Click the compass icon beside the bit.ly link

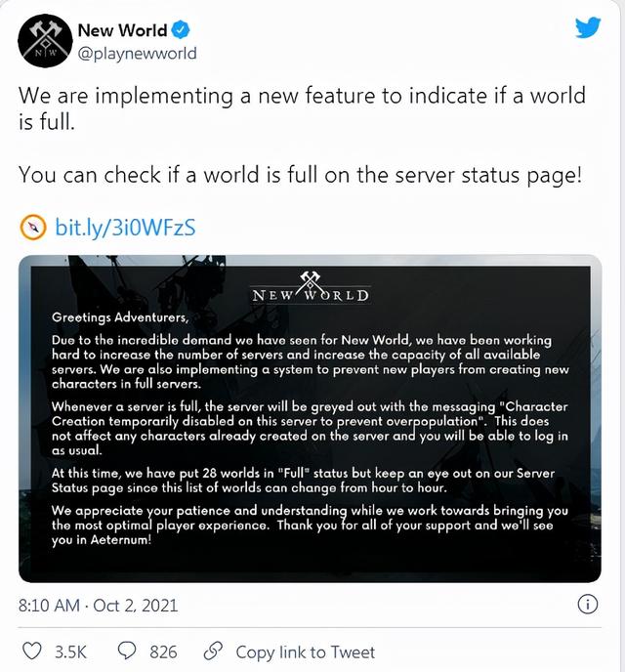pyautogui.click(x=32, y=228)
